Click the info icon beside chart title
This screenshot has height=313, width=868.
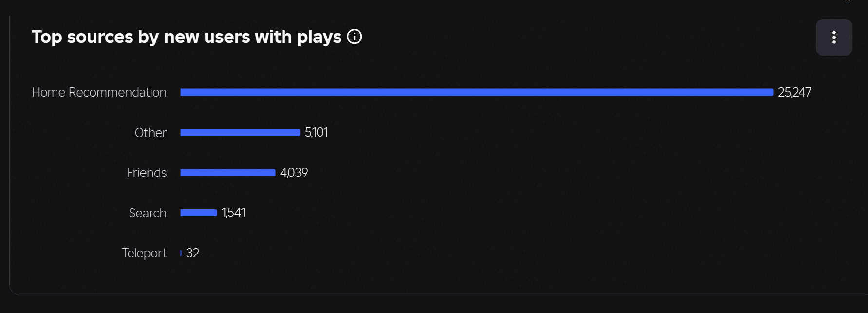[x=354, y=37]
